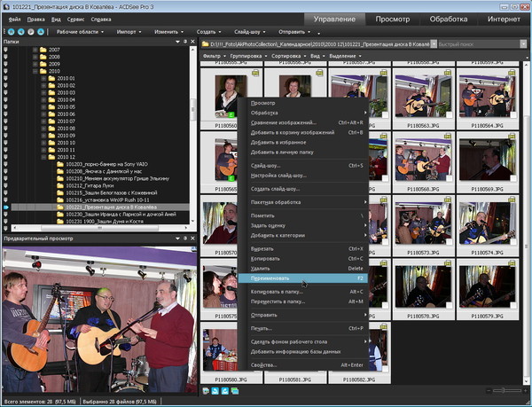Viewport: 532px width, 407px height.
Task: Click the thumbnail pane vertical scrollbar
Action: click(526, 221)
